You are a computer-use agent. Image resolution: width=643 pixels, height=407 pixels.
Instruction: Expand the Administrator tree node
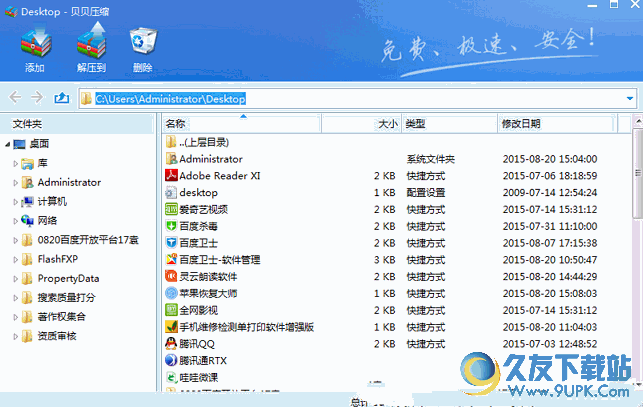click(x=15, y=183)
